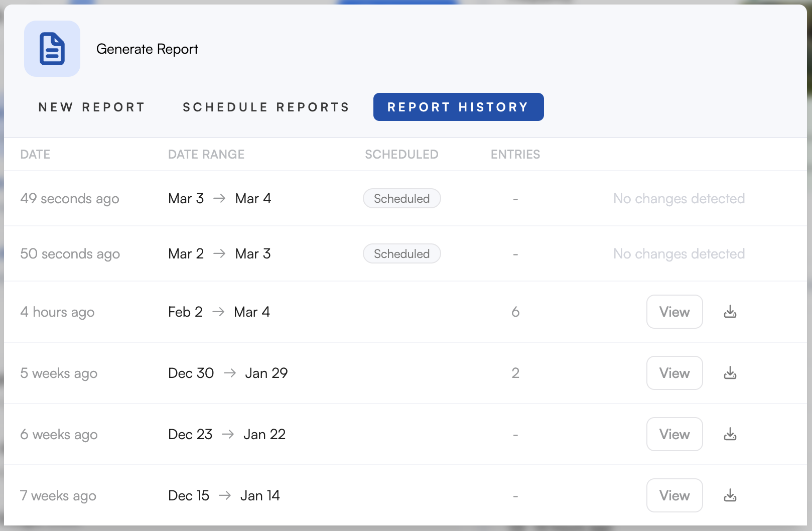Click the Scheduled badge for Mar 2 to Mar 3
The width and height of the screenshot is (812, 531).
tap(401, 254)
